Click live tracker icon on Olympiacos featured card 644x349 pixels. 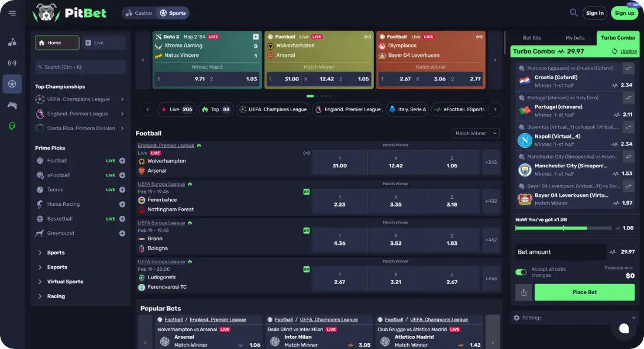[479, 37]
